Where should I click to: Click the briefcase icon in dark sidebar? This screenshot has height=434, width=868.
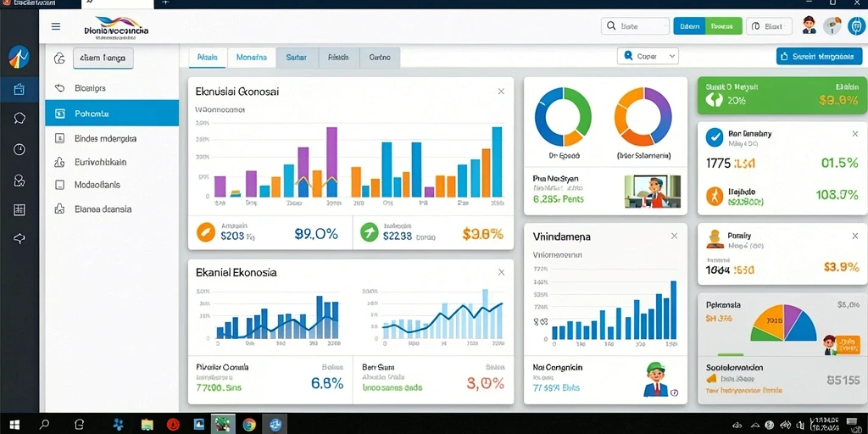tap(19, 88)
